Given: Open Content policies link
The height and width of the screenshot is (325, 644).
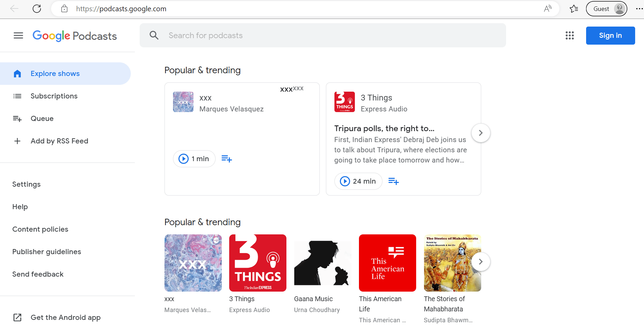Looking at the screenshot, I should pyautogui.click(x=40, y=229).
